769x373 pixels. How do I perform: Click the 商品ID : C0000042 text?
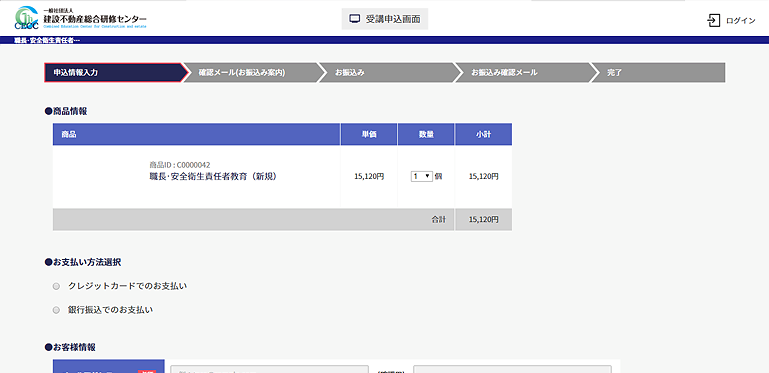180,165
